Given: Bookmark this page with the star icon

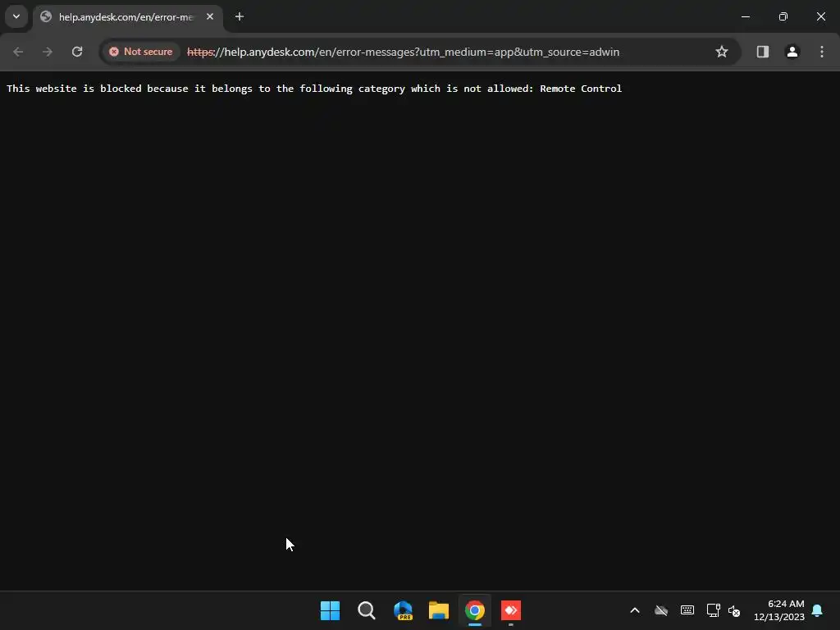Looking at the screenshot, I should coord(722,52).
